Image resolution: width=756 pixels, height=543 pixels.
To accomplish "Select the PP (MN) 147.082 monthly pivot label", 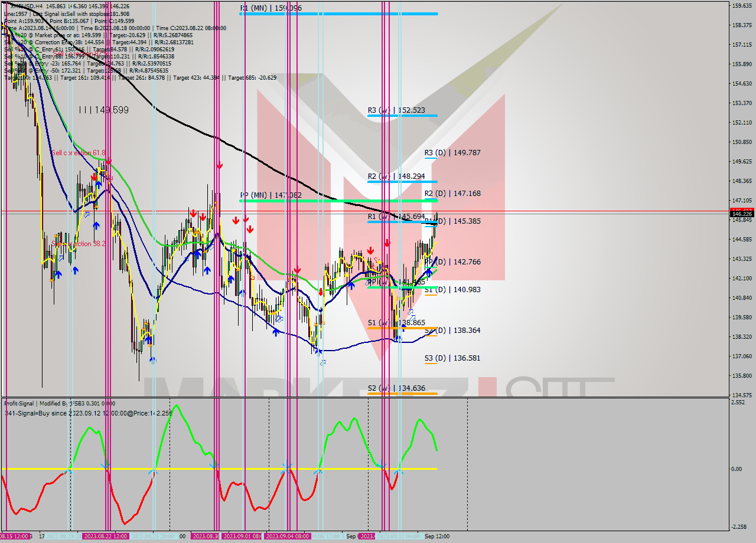I will point(271,195).
